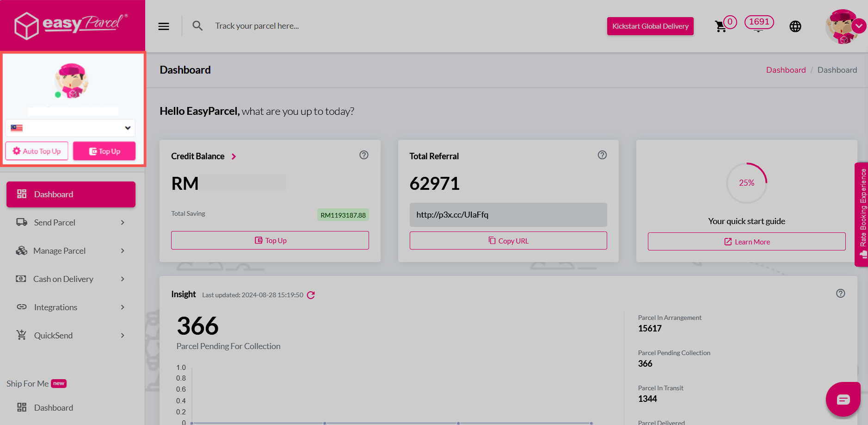Click the Cash on Delivery money icon

click(x=21, y=279)
